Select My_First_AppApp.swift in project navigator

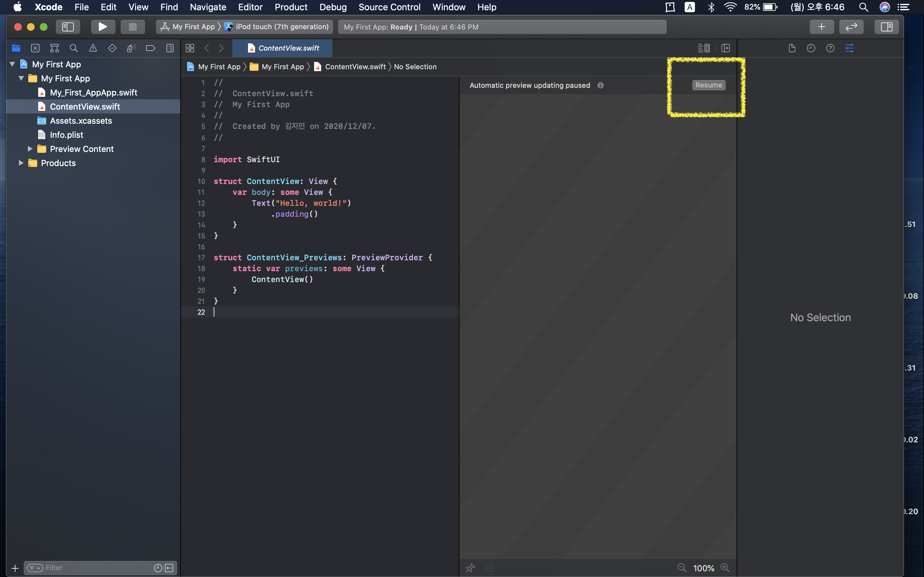click(x=93, y=92)
